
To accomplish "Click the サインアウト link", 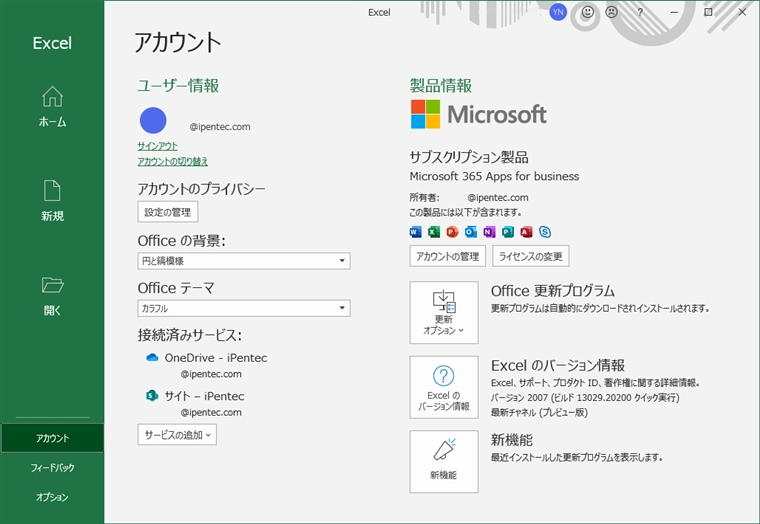I will (158, 146).
